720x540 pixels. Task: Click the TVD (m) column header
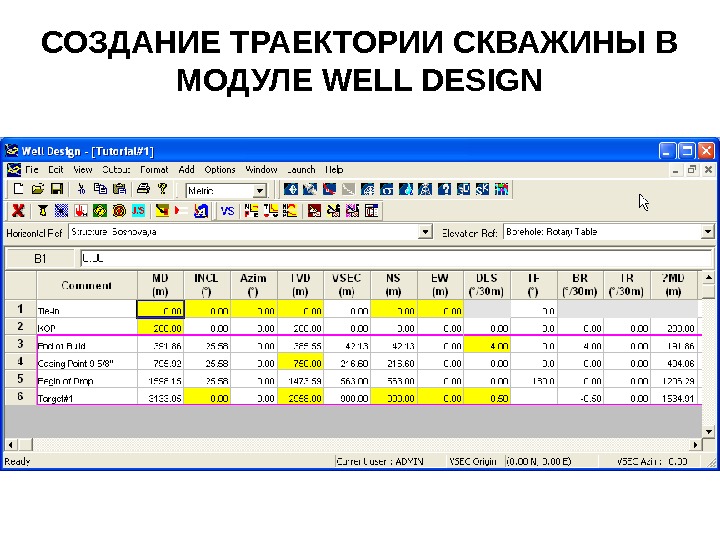point(300,285)
